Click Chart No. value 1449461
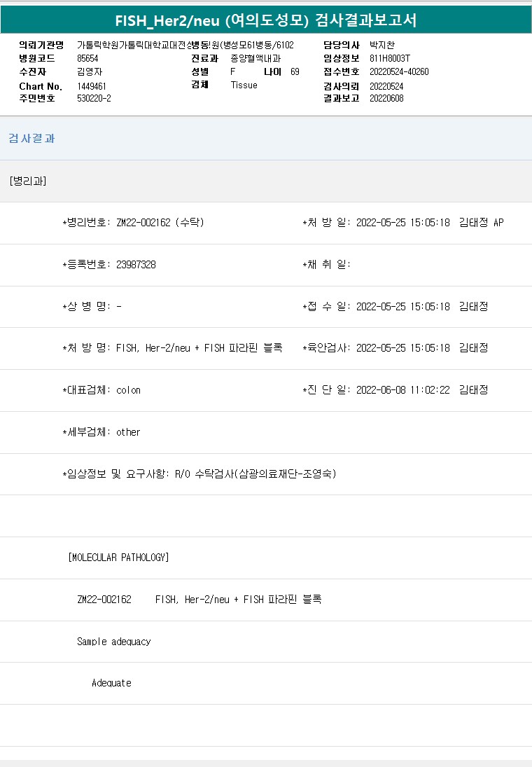 (x=92, y=86)
